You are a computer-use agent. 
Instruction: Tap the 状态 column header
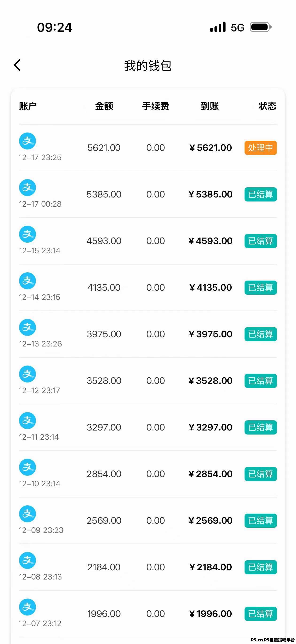[267, 106]
